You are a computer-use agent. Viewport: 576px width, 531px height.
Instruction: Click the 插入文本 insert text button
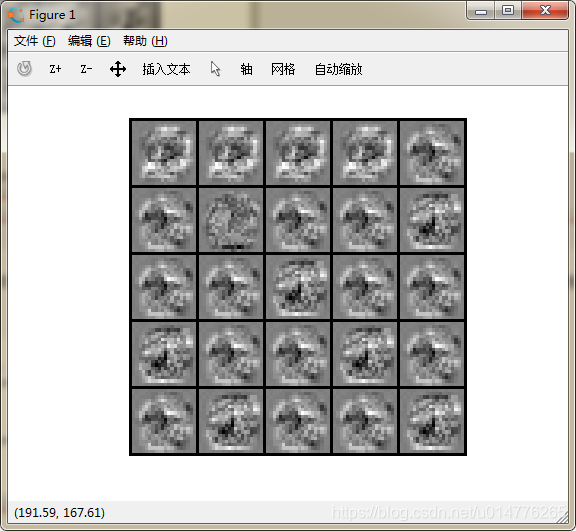pyautogui.click(x=166, y=69)
